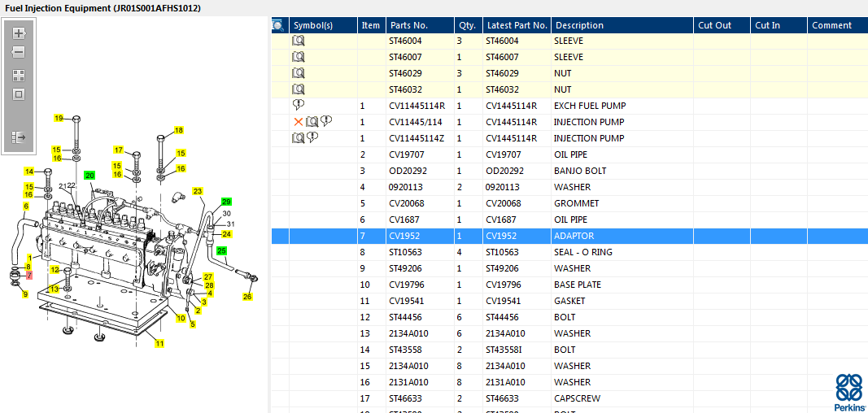Sort by the Parts No. column header
The image size is (868, 413).
point(420,25)
